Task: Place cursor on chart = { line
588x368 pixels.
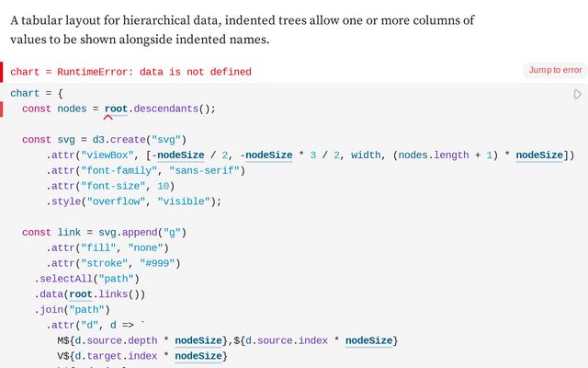Action: point(37,94)
